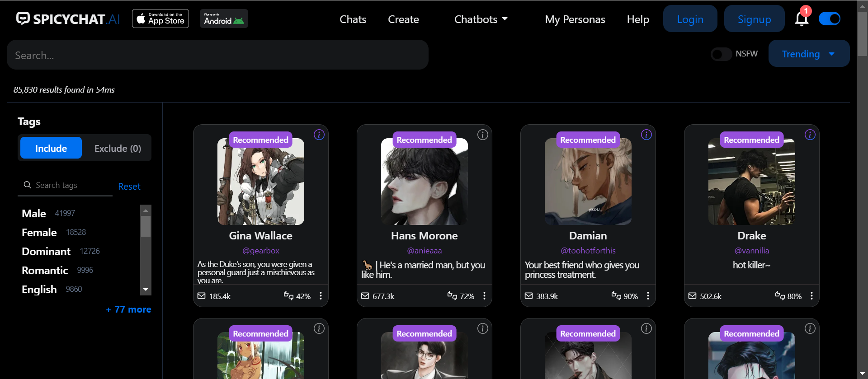Click the Login button
The image size is (868, 379).
click(x=690, y=19)
